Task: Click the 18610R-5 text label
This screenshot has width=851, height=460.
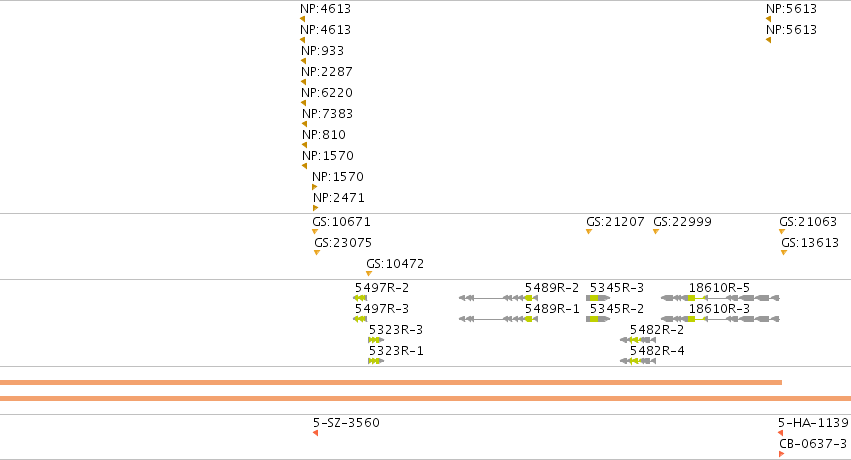Action: click(720, 288)
